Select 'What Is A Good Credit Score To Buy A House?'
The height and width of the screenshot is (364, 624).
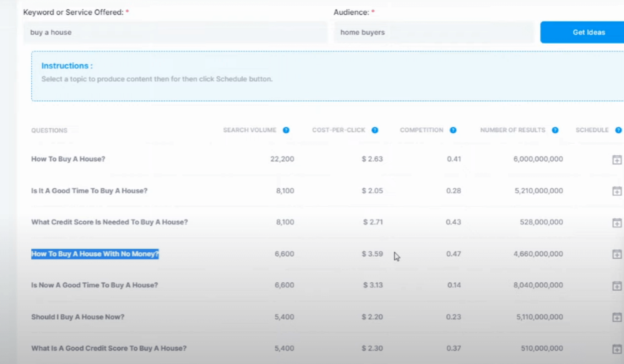point(109,348)
